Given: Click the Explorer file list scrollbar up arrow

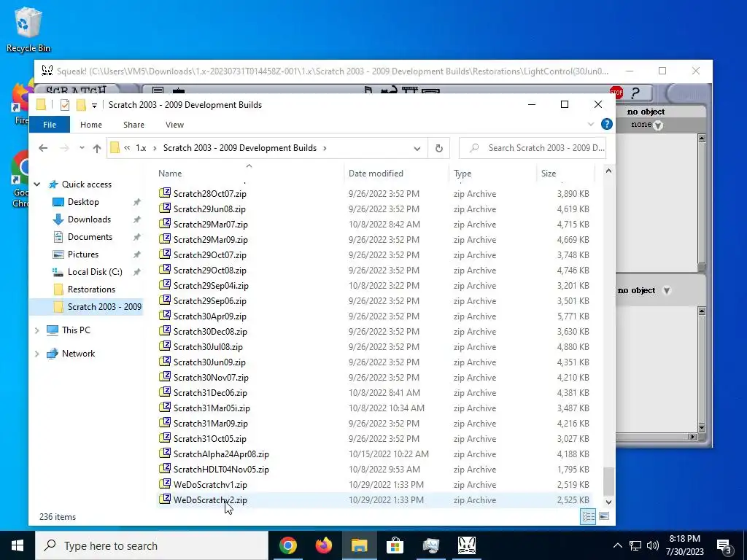Looking at the screenshot, I should pos(608,171).
